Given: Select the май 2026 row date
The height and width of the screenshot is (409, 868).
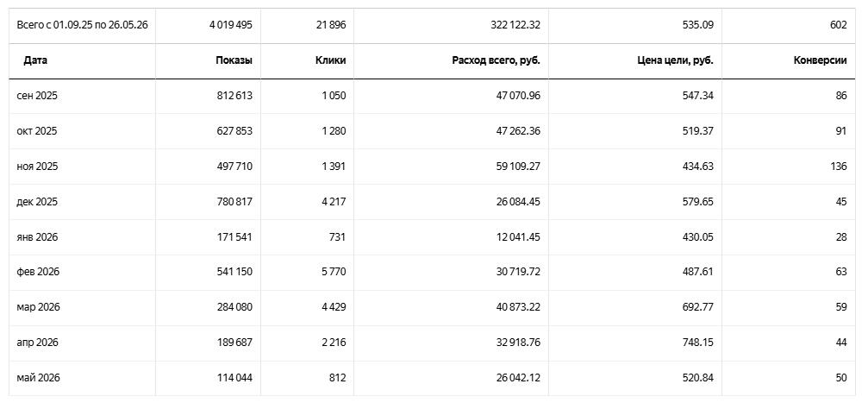Looking at the screenshot, I should tap(38, 378).
